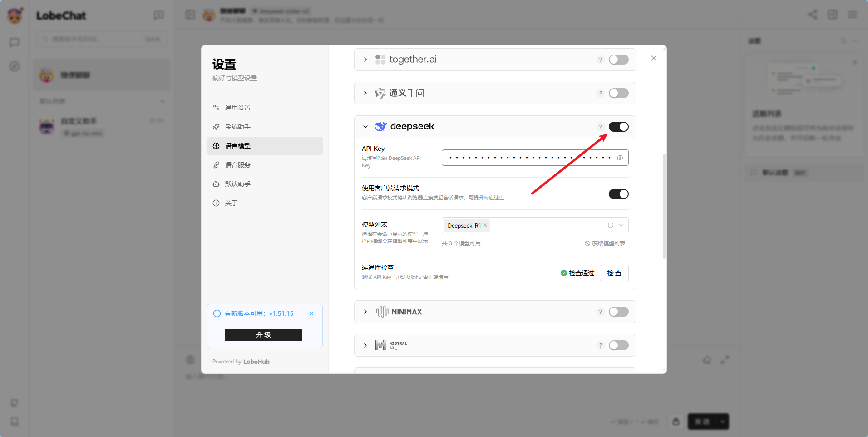Expand the 通义千问 section

365,93
